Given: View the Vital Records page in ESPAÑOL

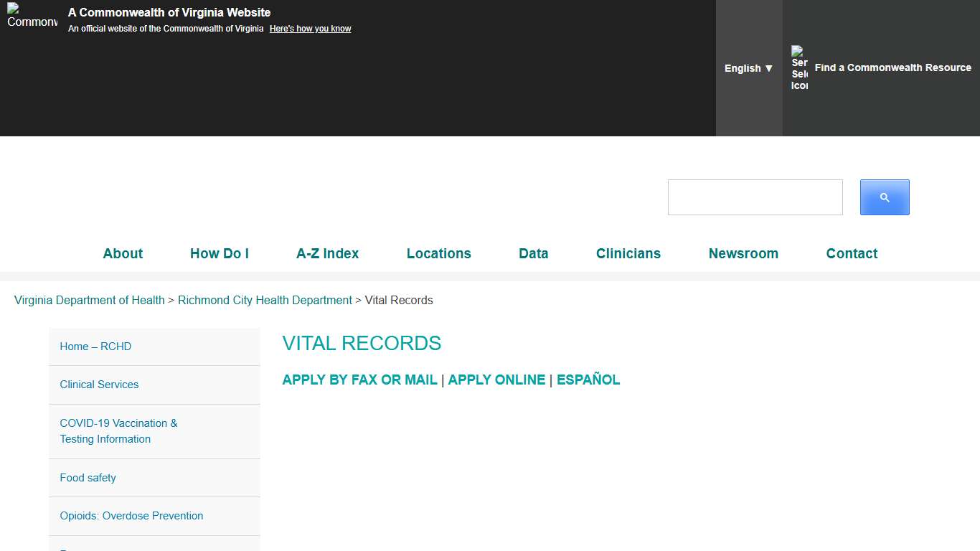Looking at the screenshot, I should point(588,380).
